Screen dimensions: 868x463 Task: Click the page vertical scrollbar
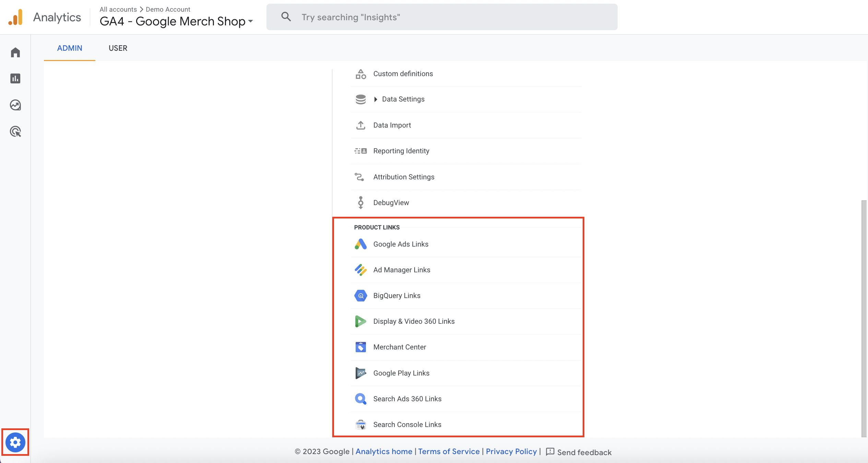[864, 319]
